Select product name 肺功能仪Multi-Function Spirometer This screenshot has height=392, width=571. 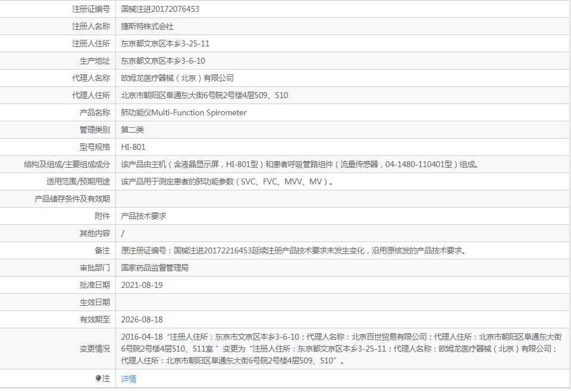pyautogui.click(x=184, y=112)
